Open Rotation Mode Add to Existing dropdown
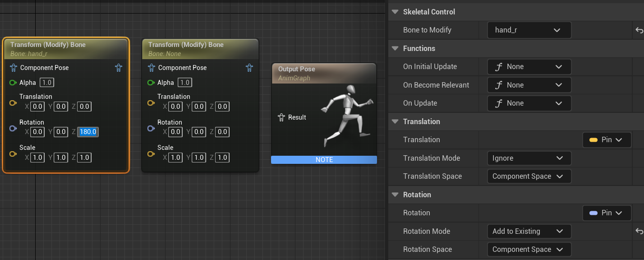The height and width of the screenshot is (260, 644). click(x=529, y=231)
